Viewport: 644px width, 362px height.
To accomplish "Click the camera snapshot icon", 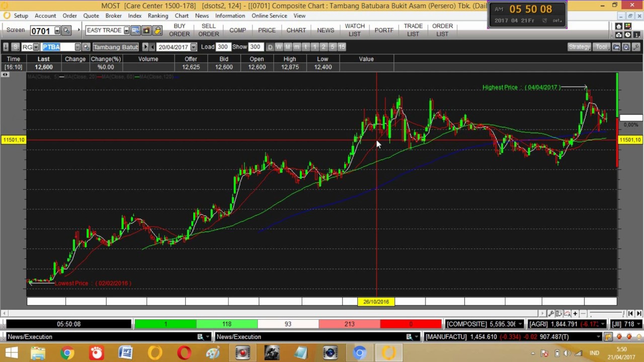I will pyautogui.click(x=619, y=35).
